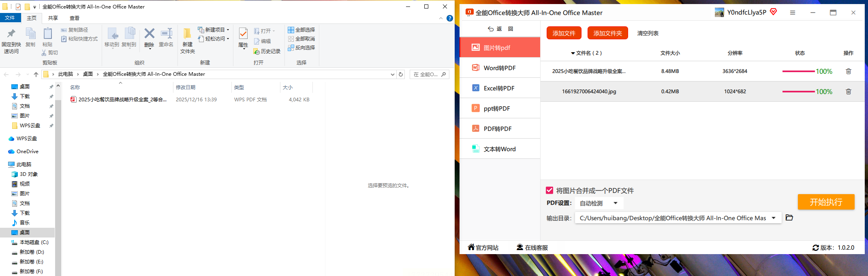Open the PDF转PDF option
Viewport: 868px width, 276px height.
click(x=500, y=128)
